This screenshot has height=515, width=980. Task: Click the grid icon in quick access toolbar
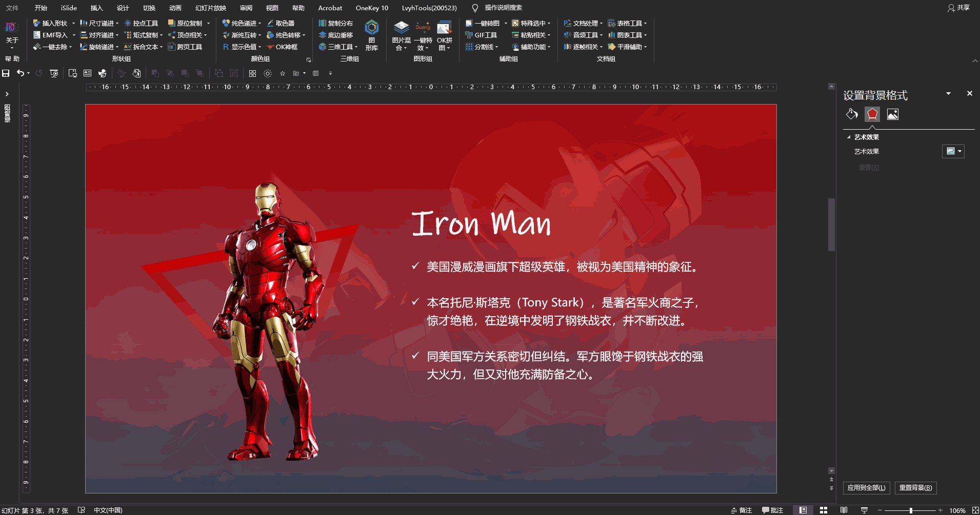[x=252, y=73]
